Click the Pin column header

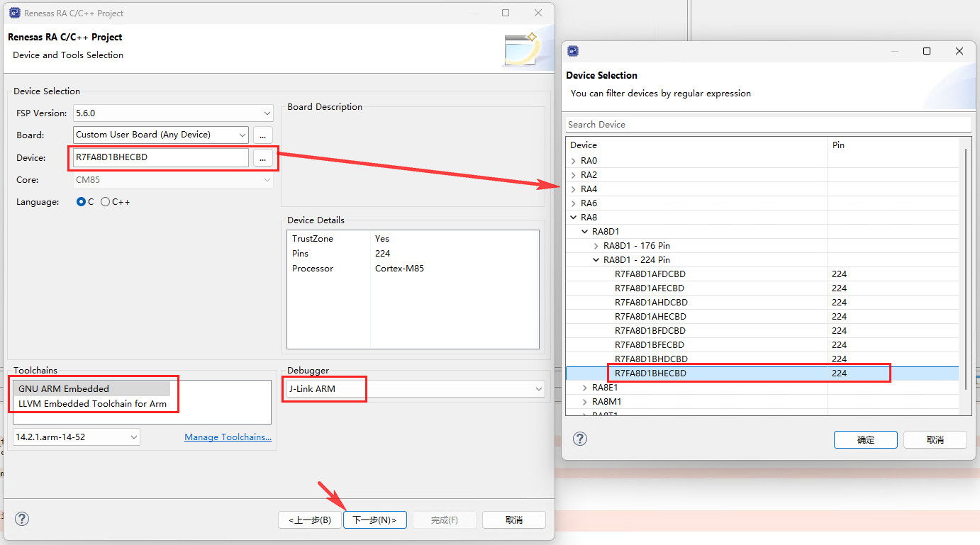click(893, 145)
